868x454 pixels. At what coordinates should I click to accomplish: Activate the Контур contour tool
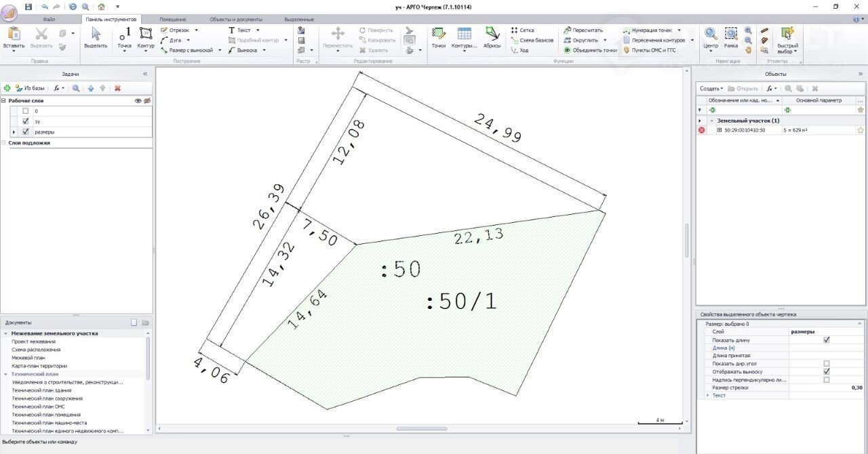146,38
